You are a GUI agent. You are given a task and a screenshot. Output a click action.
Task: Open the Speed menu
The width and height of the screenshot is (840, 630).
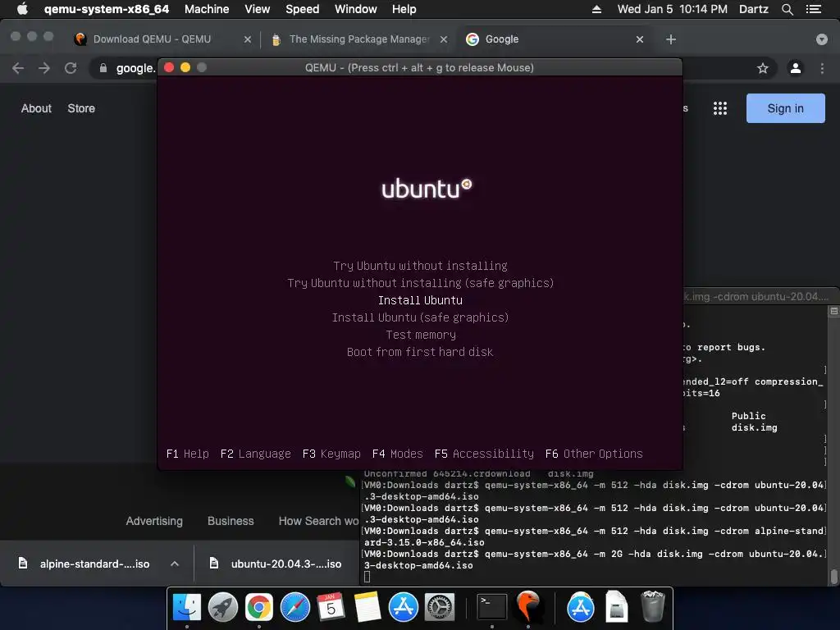click(302, 9)
